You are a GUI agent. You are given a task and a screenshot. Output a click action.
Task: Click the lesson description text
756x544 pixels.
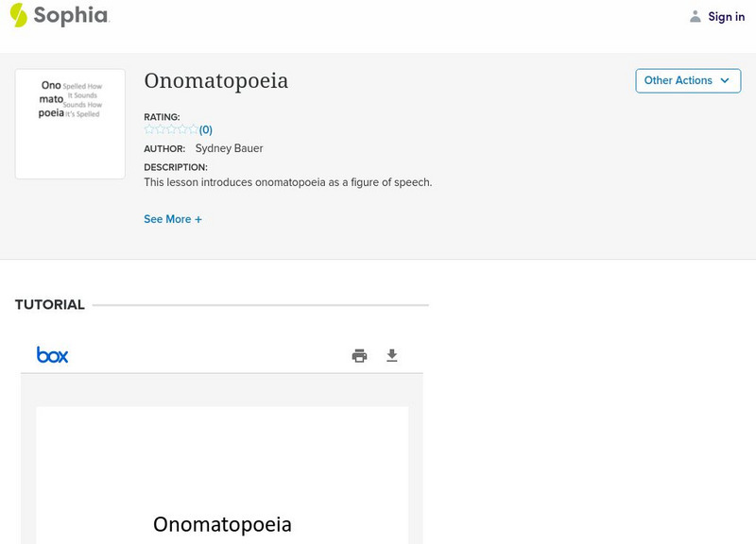[287, 182]
